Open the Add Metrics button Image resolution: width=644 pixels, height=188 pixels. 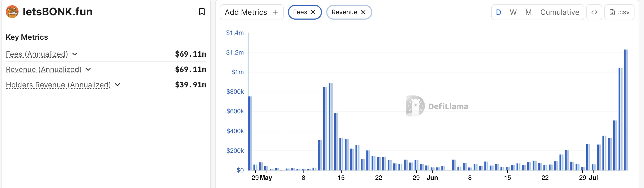(x=246, y=12)
